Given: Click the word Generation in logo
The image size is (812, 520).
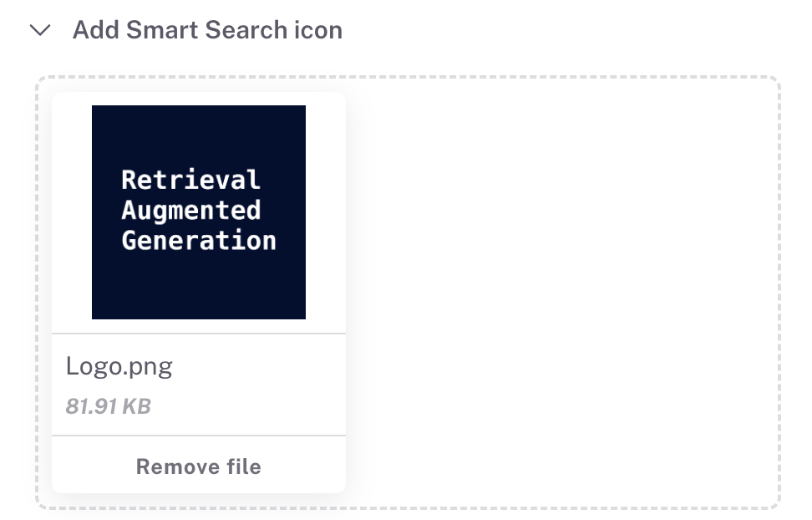Looking at the screenshot, I should click(199, 241).
